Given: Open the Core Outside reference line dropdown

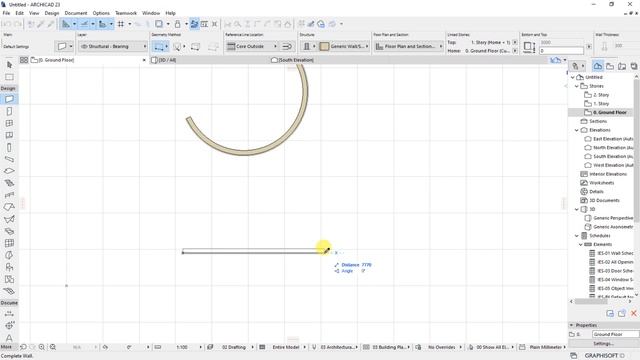Looking at the screenshot, I should (252, 47).
